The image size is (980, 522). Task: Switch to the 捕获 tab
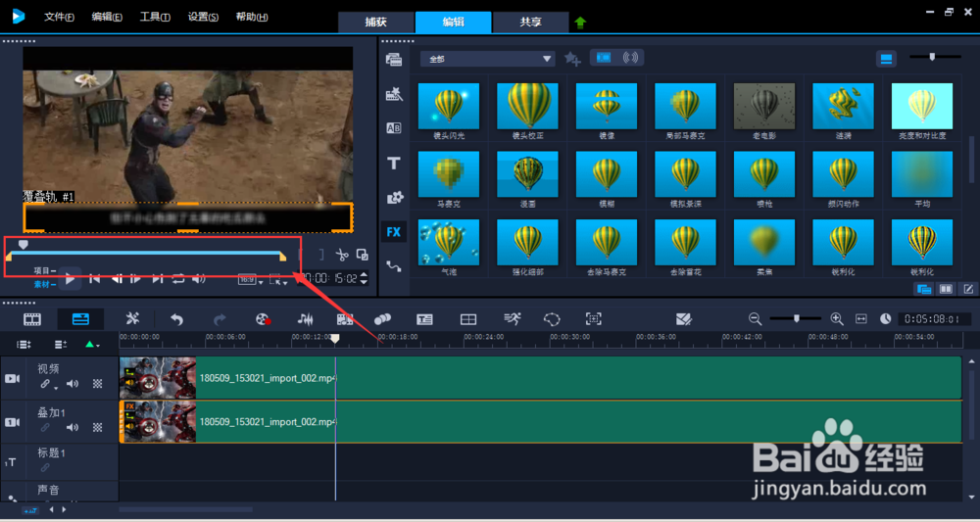tap(376, 22)
